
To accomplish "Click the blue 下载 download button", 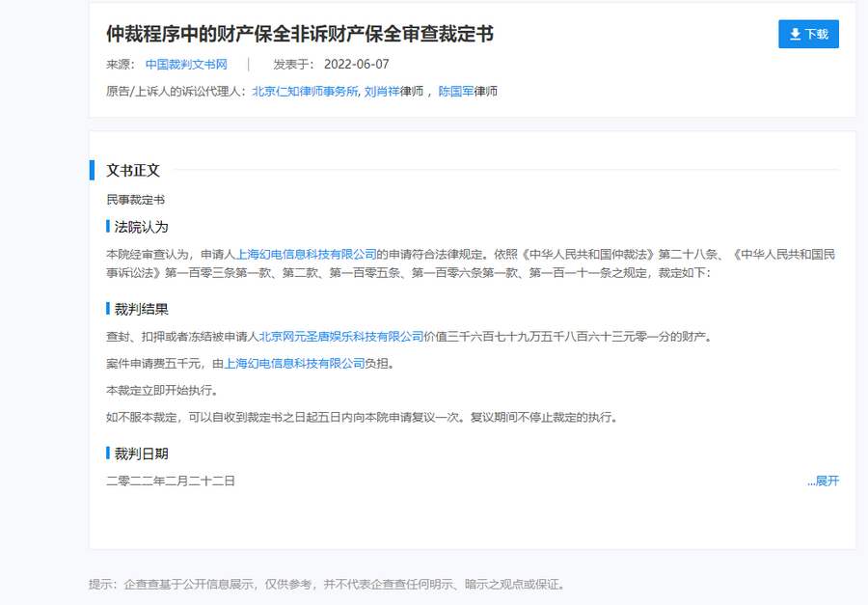I will click(x=808, y=34).
